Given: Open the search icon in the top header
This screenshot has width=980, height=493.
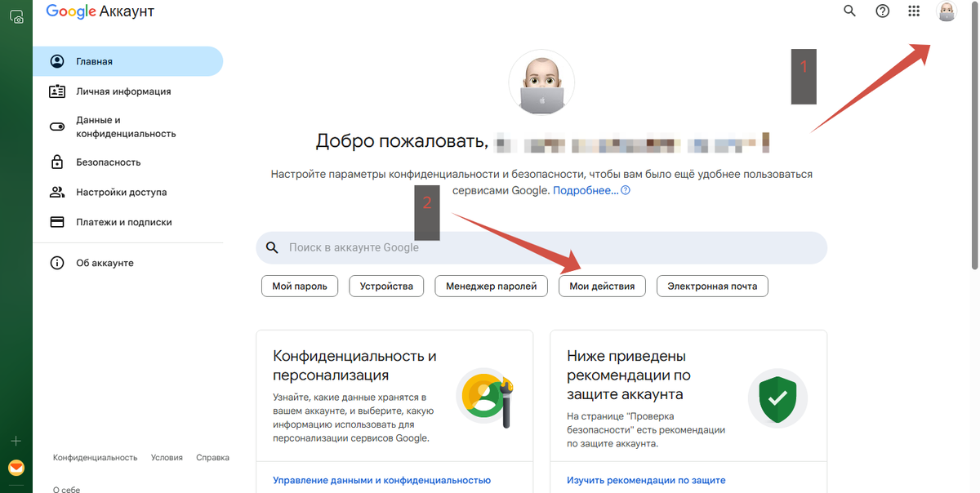Looking at the screenshot, I should point(850,11).
